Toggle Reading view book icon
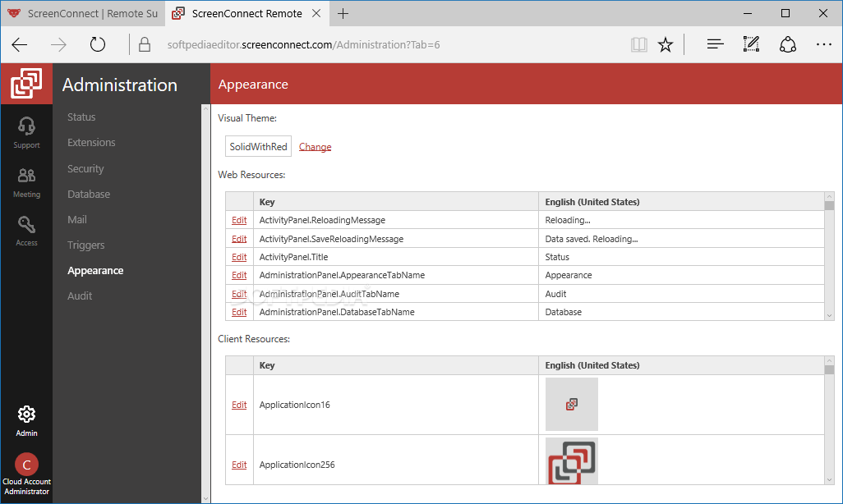Viewport: 843px width, 504px height. (638, 44)
